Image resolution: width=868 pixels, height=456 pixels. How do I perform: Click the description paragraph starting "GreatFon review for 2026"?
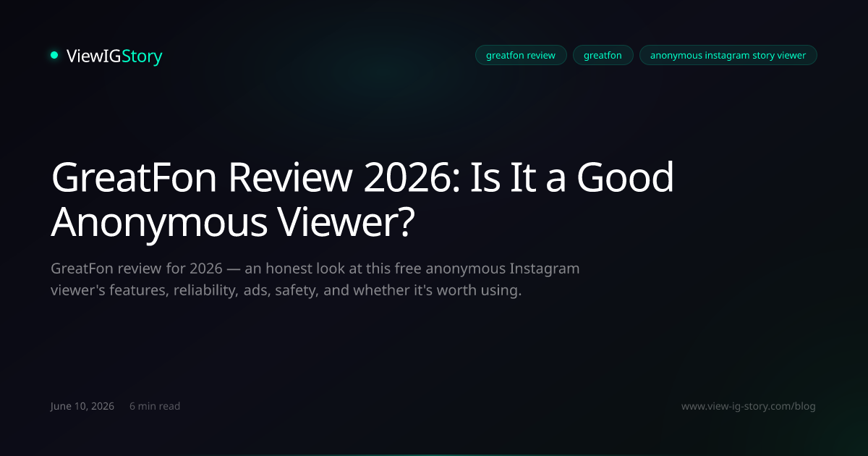point(315,280)
